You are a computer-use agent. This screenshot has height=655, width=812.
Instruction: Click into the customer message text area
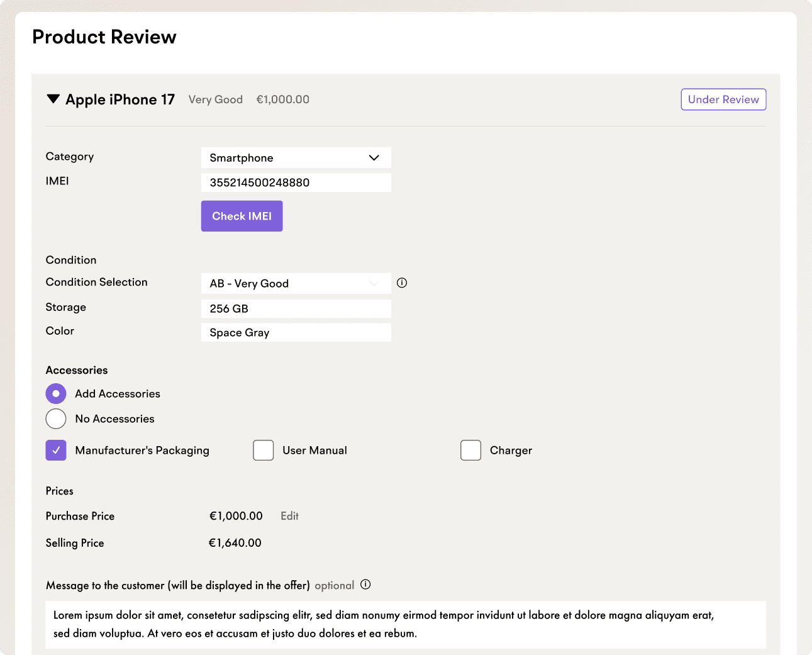point(406,625)
